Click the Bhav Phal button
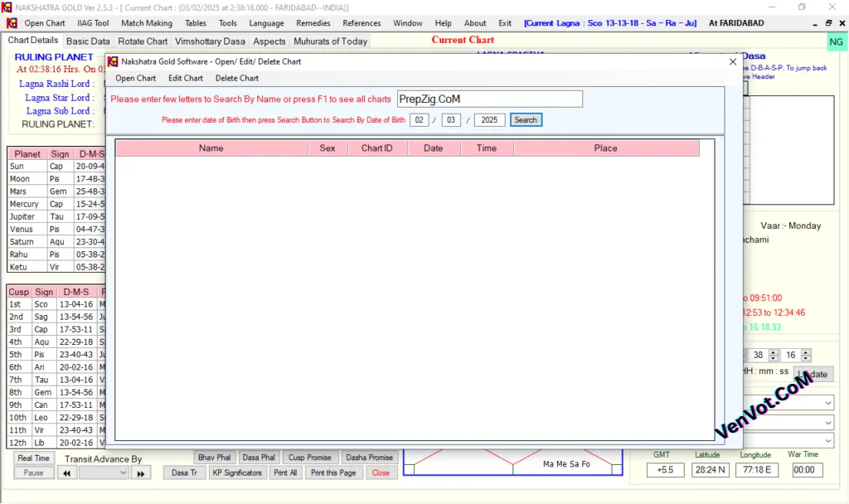The height and width of the screenshot is (504, 849). (214, 456)
